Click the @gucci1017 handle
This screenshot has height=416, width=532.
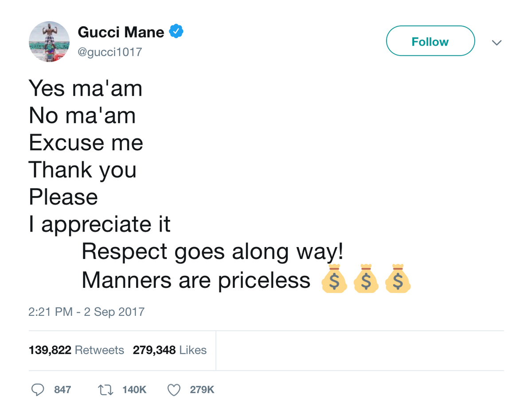tap(110, 52)
